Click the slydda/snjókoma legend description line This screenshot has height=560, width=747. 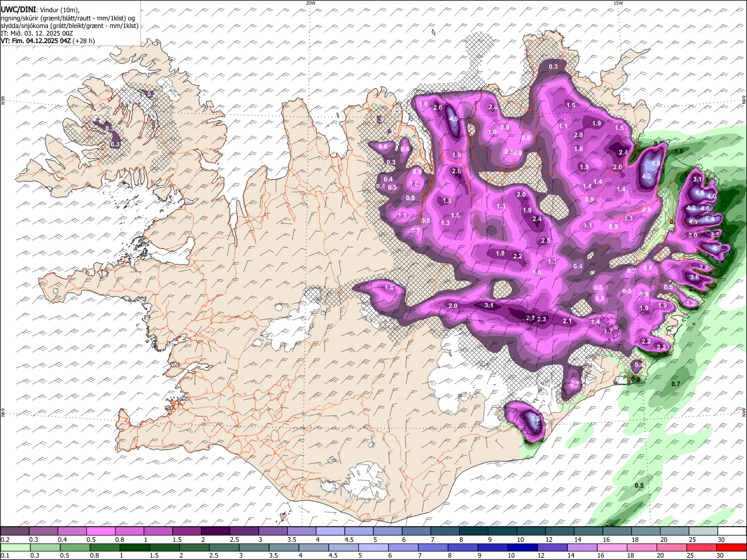click(69, 26)
